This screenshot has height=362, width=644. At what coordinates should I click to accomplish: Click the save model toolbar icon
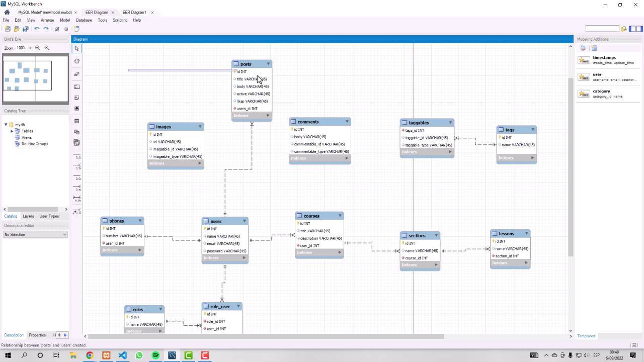tap(25, 29)
